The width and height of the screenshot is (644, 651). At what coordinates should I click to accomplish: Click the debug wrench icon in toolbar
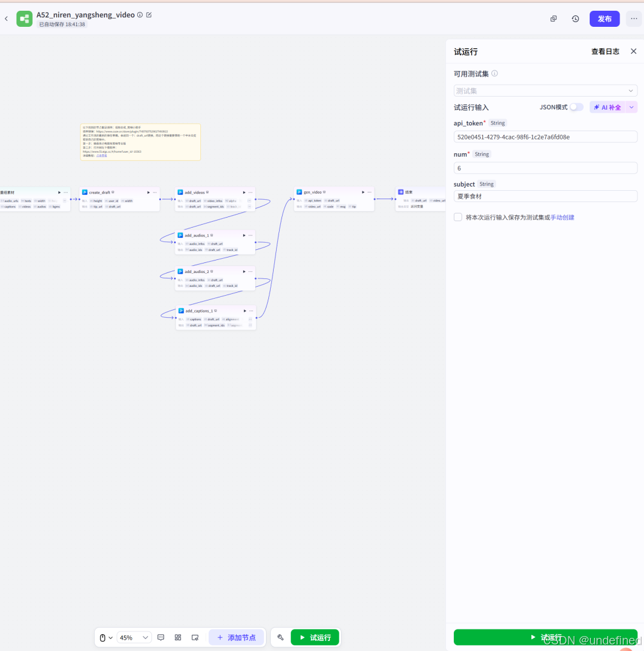point(281,637)
